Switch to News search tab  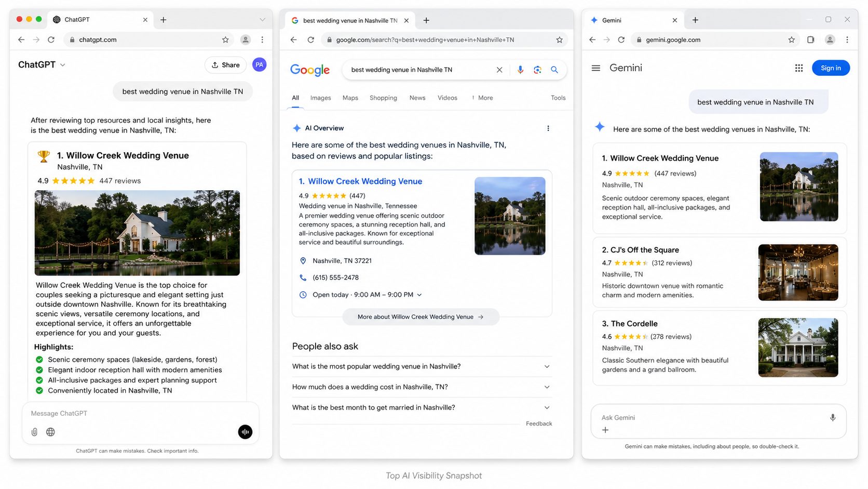point(417,98)
